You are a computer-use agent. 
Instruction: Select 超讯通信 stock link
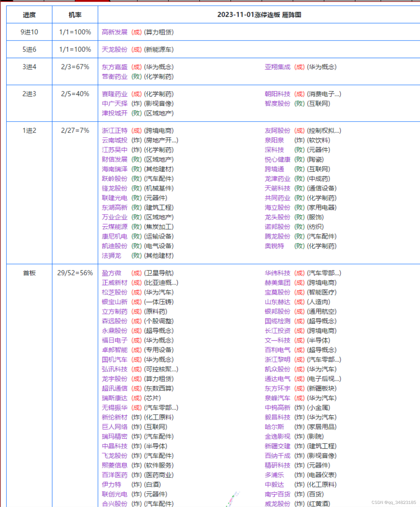pyautogui.click(x=115, y=388)
